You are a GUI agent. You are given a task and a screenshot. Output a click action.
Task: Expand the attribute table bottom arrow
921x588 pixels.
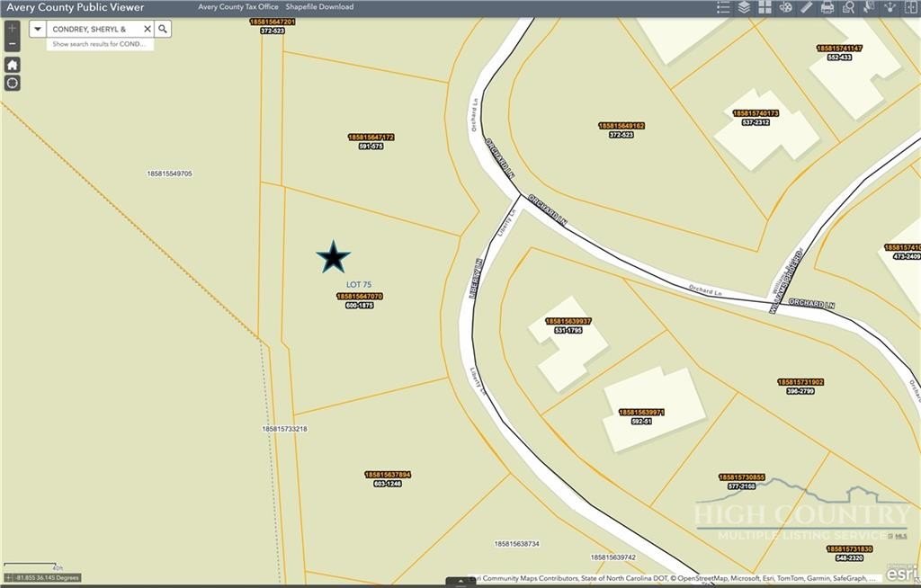pyautogui.click(x=460, y=582)
